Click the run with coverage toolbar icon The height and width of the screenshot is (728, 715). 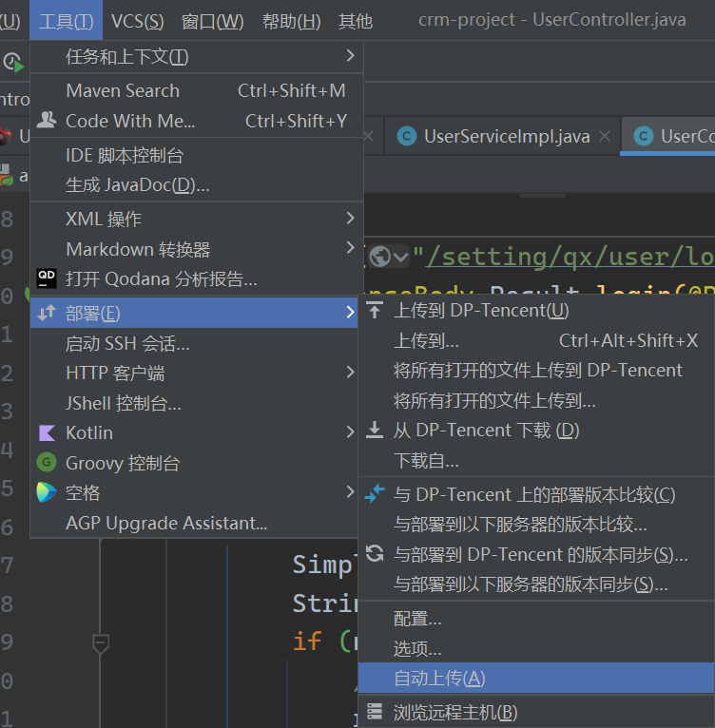click(x=13, y=63)
